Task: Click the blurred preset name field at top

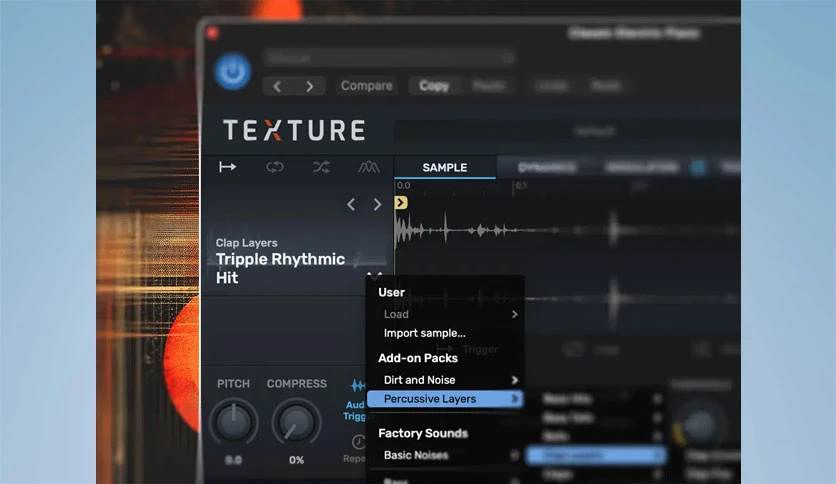Action: click(389, 57)
